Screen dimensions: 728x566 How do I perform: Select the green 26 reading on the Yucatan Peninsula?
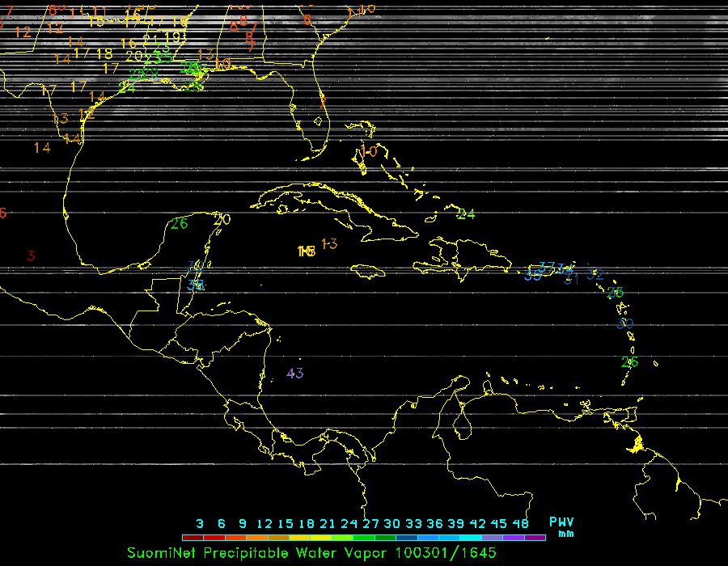click(x=179, y=223)
